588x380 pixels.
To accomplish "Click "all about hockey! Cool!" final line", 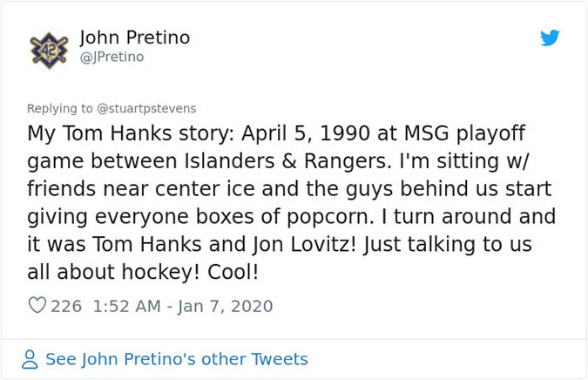I will [143, 272].
